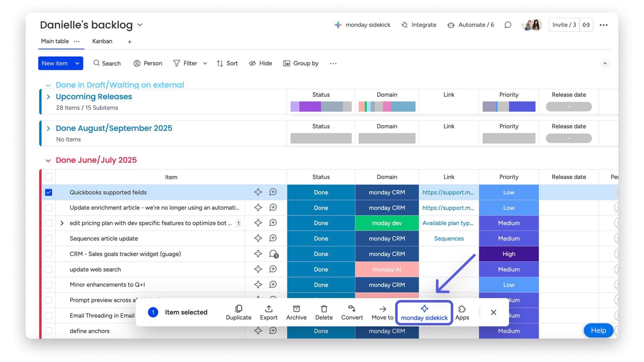Click the board members avatar
Image resolution: width=644 pixels, height=362 pixels.
tap(532, 25)
